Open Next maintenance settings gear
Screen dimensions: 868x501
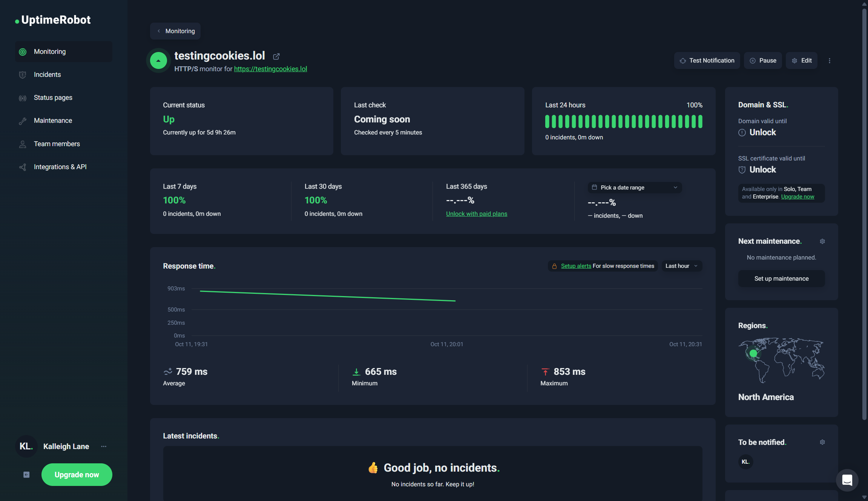[823, 241]
